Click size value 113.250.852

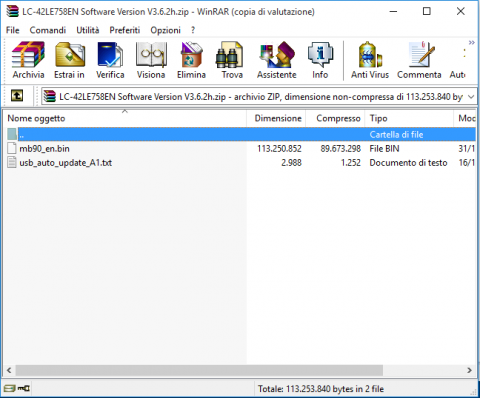click(x=279, y=149)
